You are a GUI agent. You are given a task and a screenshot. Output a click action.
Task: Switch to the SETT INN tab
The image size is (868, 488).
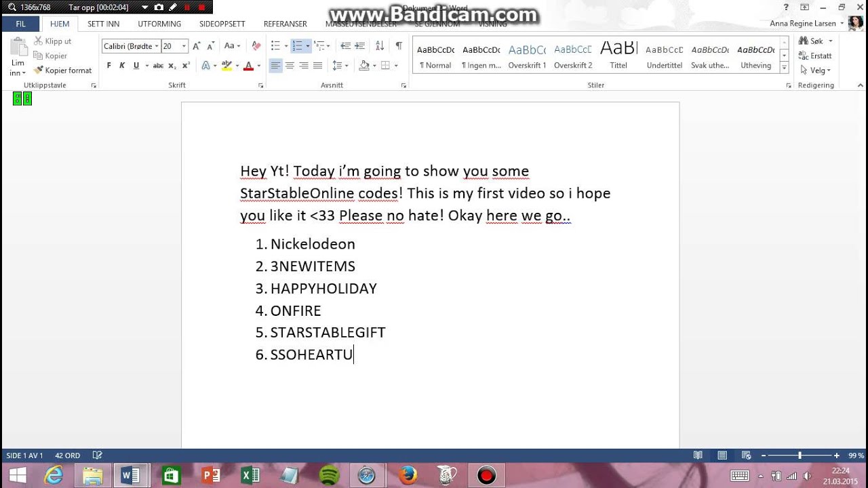(103, 24)
